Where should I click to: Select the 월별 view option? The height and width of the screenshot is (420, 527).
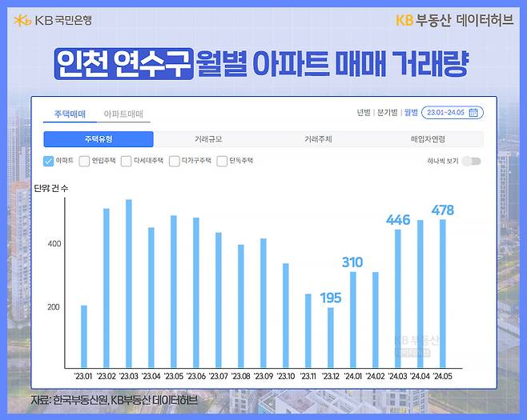coord(411,113)
